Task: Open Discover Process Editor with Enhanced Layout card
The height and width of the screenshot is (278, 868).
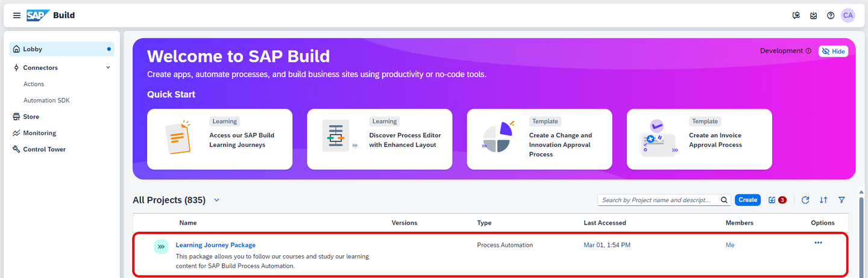Action: 380,140
